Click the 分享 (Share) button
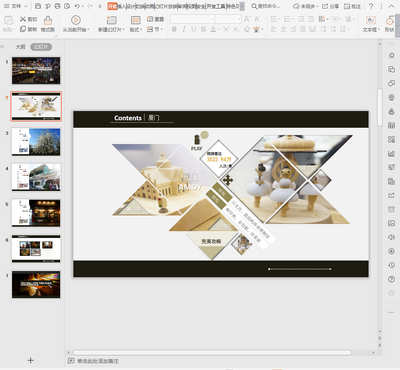The height and width of the screenshot is (370, 400). click(x=330, y=6)
